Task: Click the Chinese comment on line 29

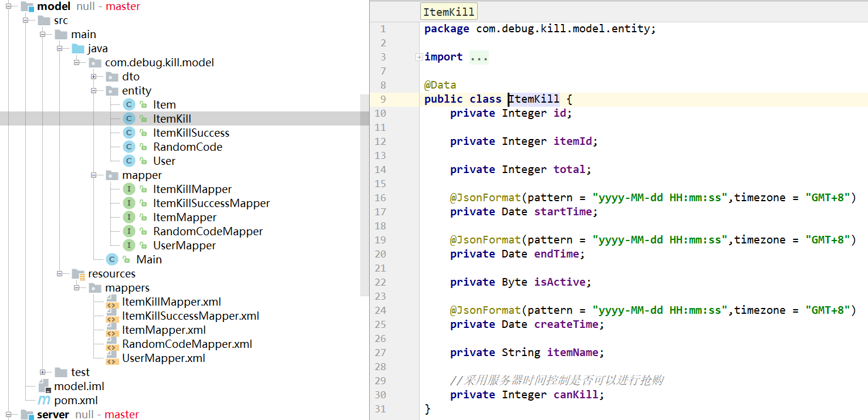Action: pos(557,381)
